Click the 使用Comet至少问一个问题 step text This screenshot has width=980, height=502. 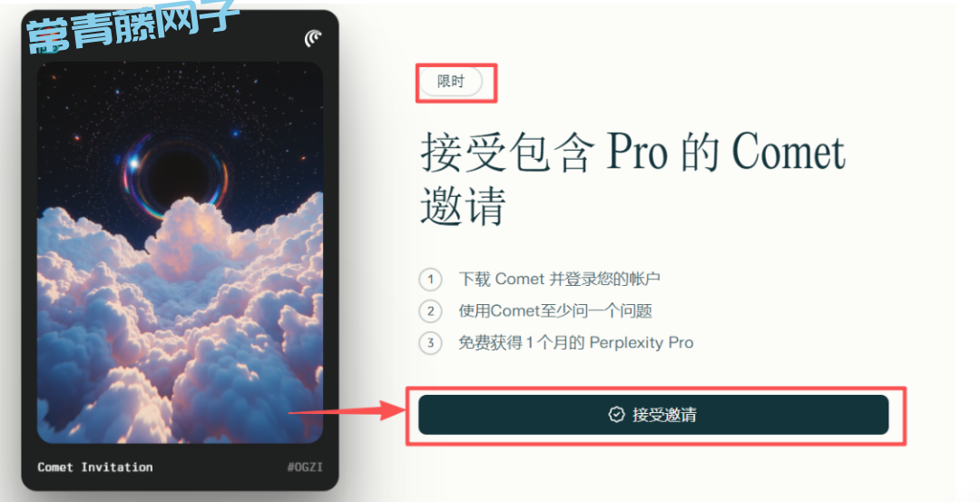pos(555,310)
